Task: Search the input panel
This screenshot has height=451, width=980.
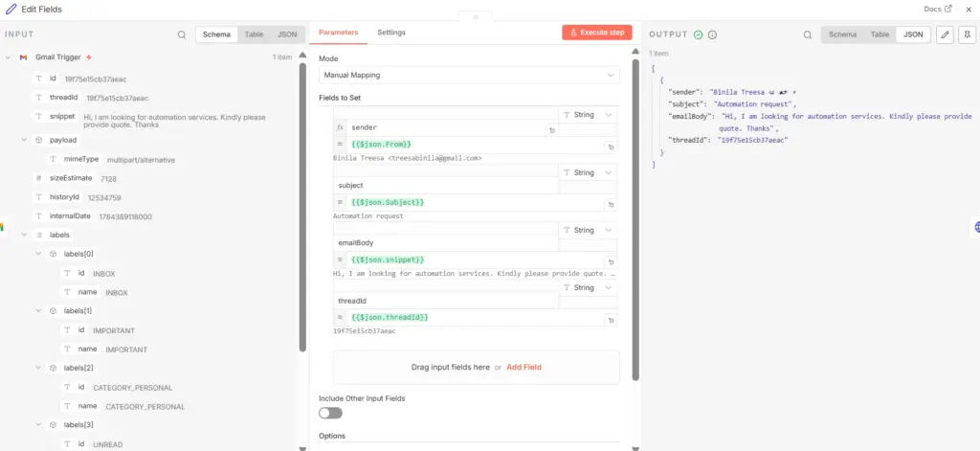Action: click(182, 35)
